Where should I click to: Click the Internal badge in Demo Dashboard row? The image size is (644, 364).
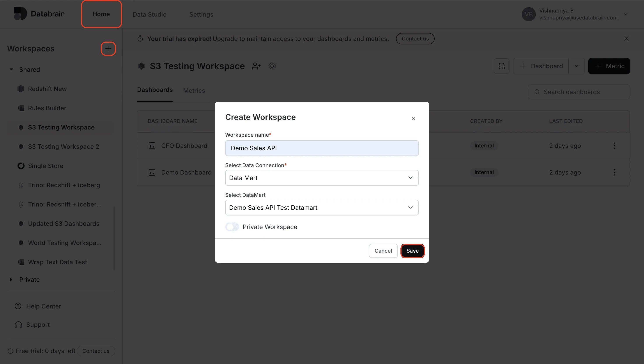484,173
